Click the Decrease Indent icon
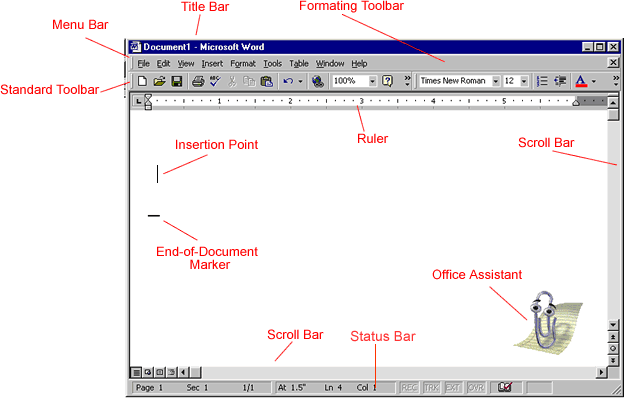 (x=560, y=81)
